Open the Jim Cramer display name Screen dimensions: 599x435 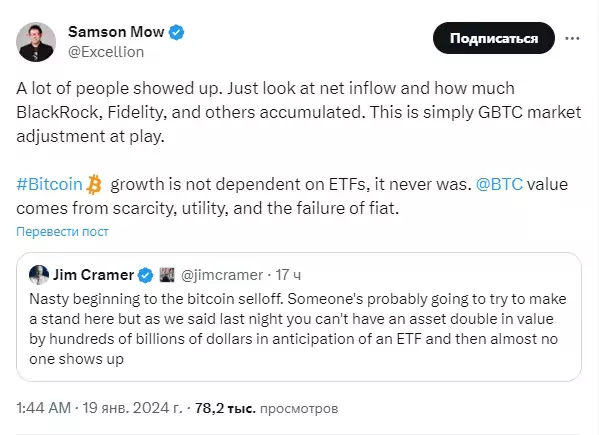coord(93,275)
